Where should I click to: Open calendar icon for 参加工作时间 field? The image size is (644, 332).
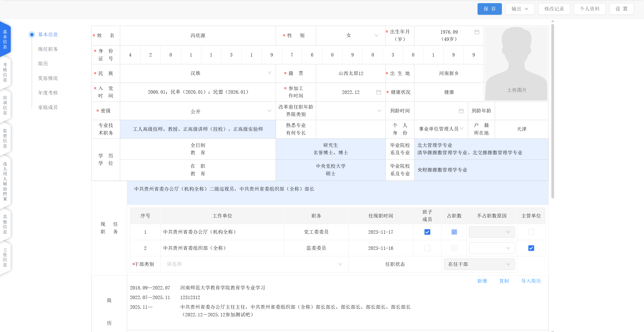pos(378,92)
